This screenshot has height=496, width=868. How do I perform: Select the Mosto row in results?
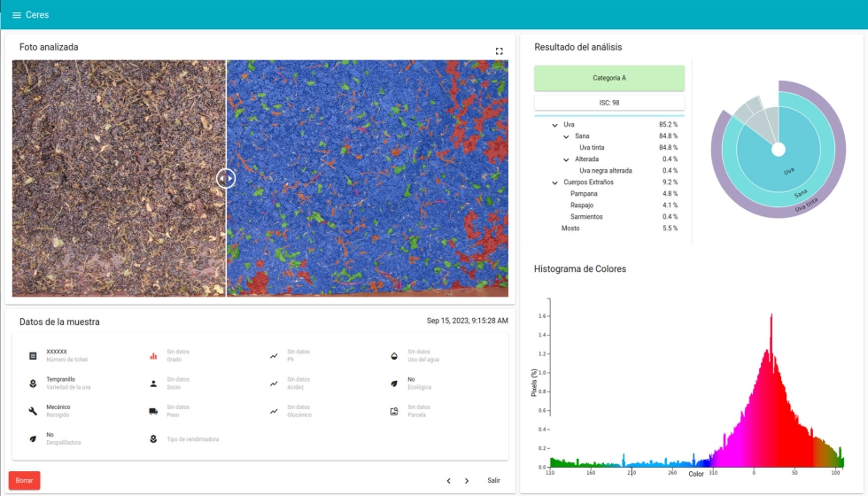coord(570,229)
